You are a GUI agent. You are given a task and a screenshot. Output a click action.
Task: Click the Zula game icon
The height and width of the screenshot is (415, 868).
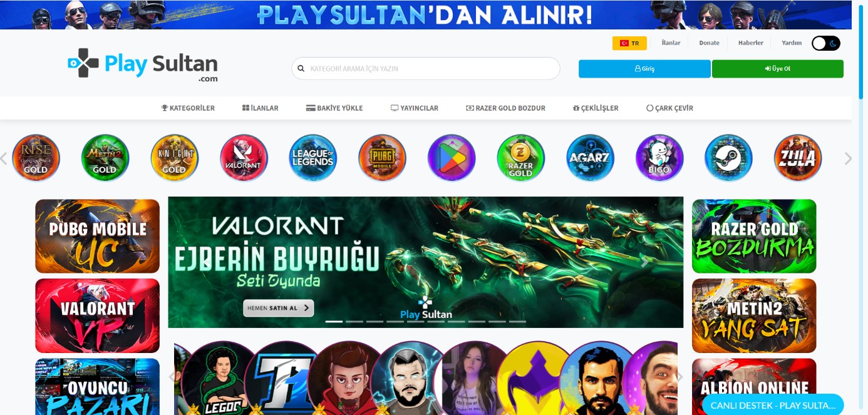point(797,158)
